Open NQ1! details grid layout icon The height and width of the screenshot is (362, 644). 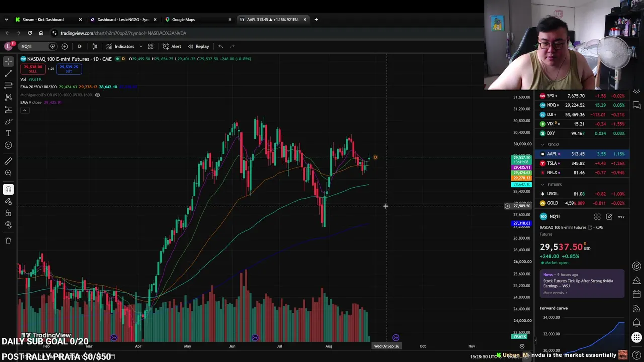[x=597, y=217]
